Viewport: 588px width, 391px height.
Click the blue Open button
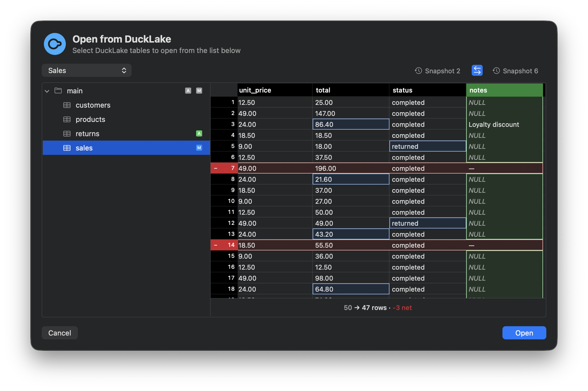pos(524,333)
